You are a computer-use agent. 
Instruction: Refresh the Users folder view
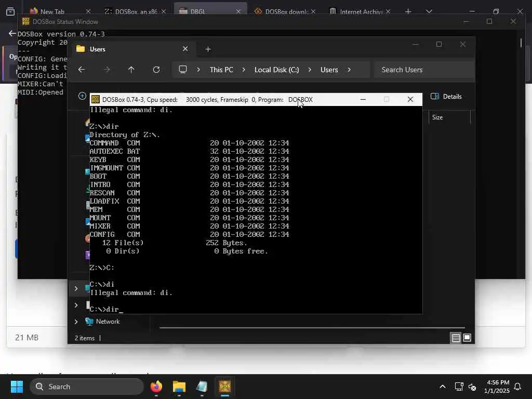point(156,70)
